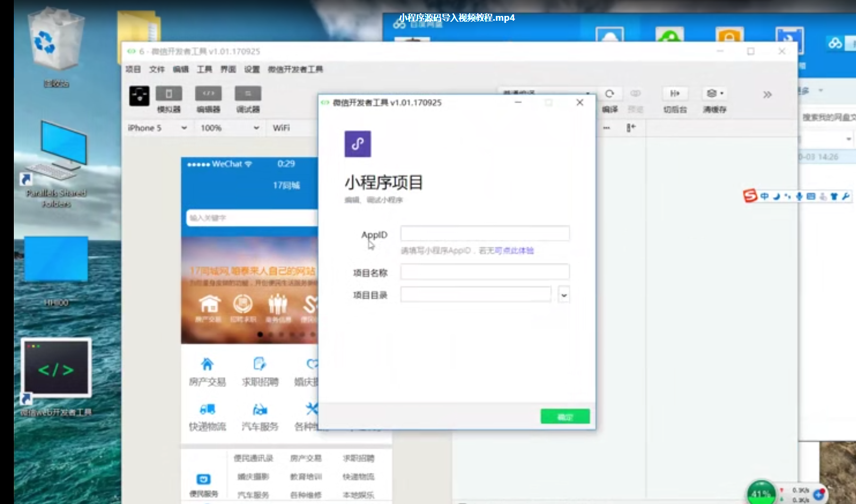Click the 切后台 switch-background icon
The image size is (856, 504).
click(x=675, y=94)
